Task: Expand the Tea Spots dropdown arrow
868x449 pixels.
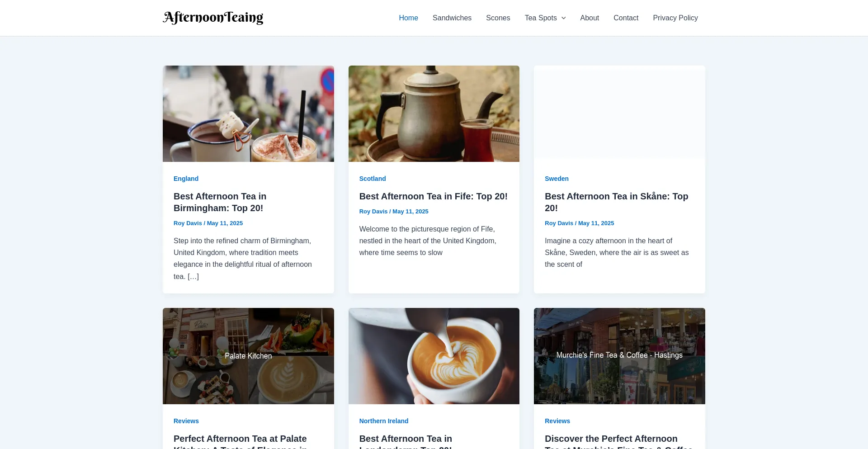Action: point(563,18)
